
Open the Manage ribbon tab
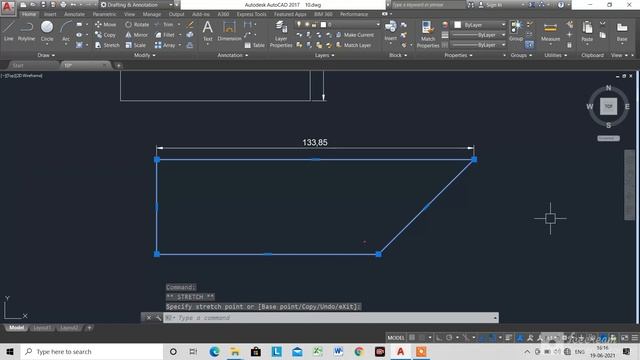point(151,14)
